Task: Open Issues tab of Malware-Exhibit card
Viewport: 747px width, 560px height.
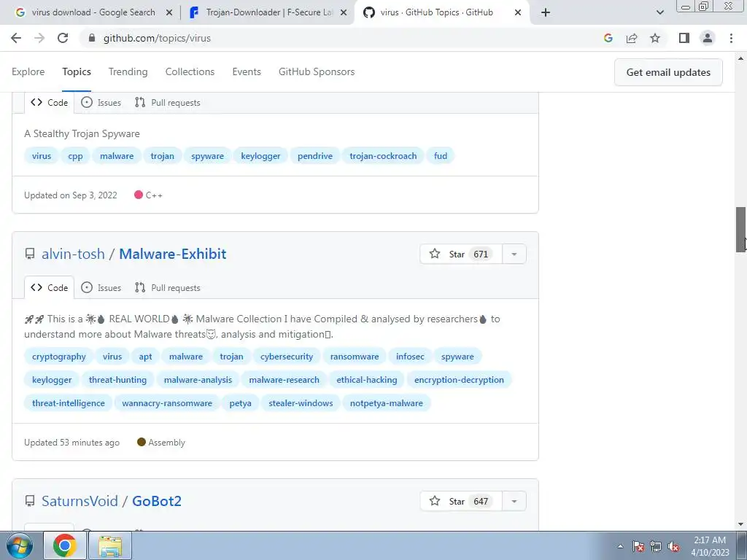Action: coord(101,287)
